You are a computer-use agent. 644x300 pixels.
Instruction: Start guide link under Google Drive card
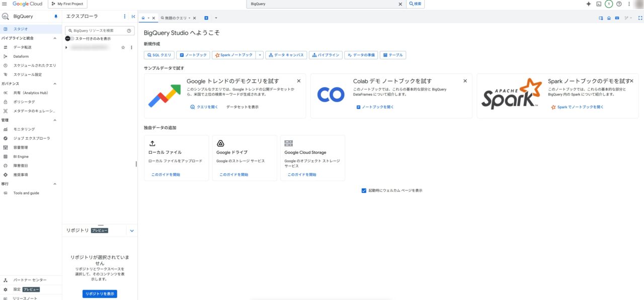click(x=233, y=174)
